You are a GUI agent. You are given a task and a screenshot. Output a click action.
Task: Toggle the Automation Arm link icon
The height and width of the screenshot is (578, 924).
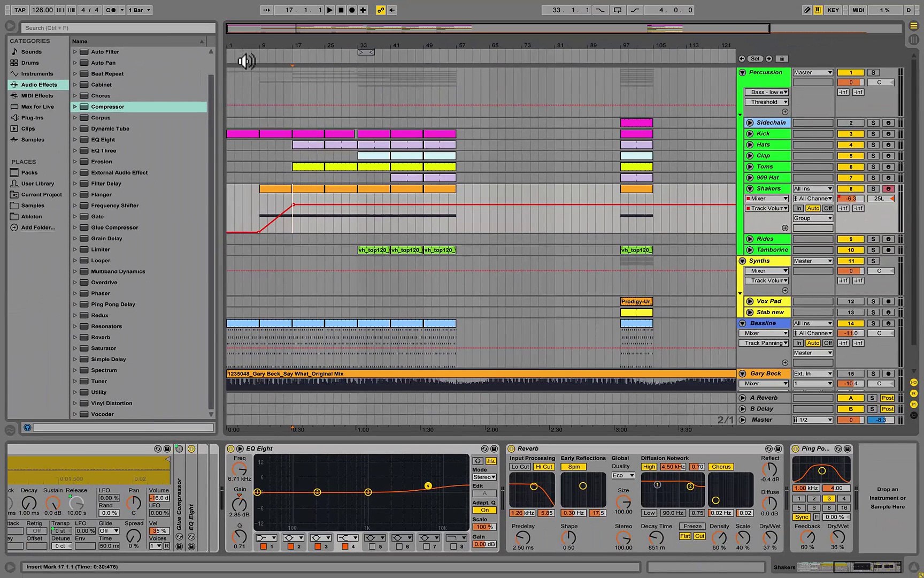(381, 10)
